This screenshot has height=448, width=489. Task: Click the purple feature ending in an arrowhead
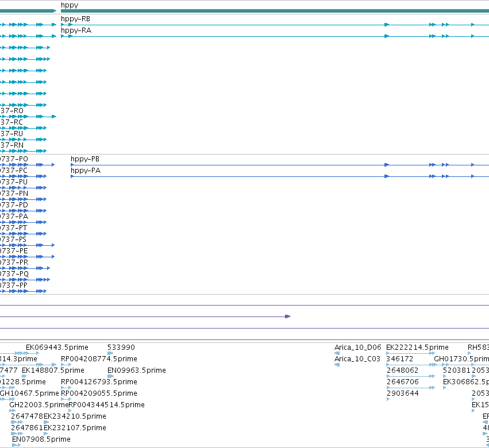point(145,316)
